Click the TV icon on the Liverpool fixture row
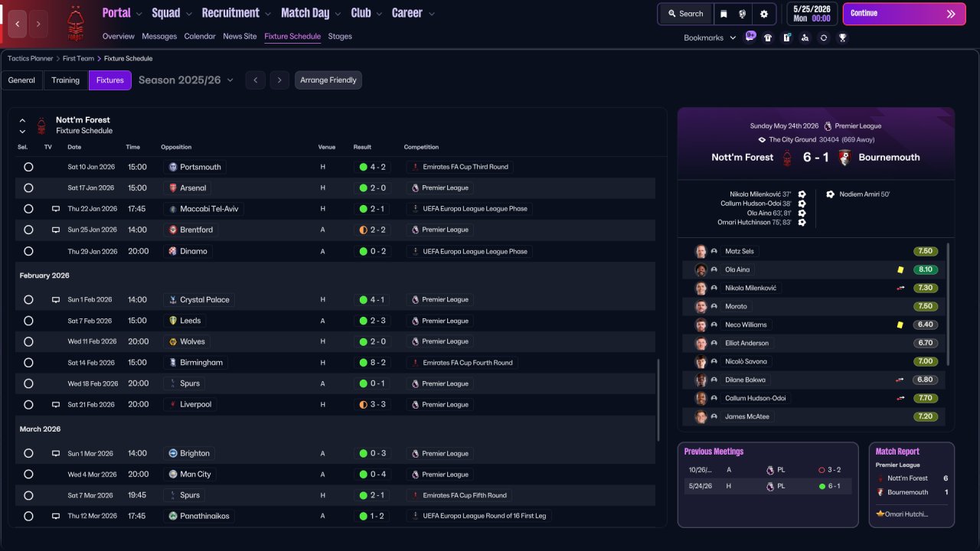 pyautogui.click(x=56, y=405)
